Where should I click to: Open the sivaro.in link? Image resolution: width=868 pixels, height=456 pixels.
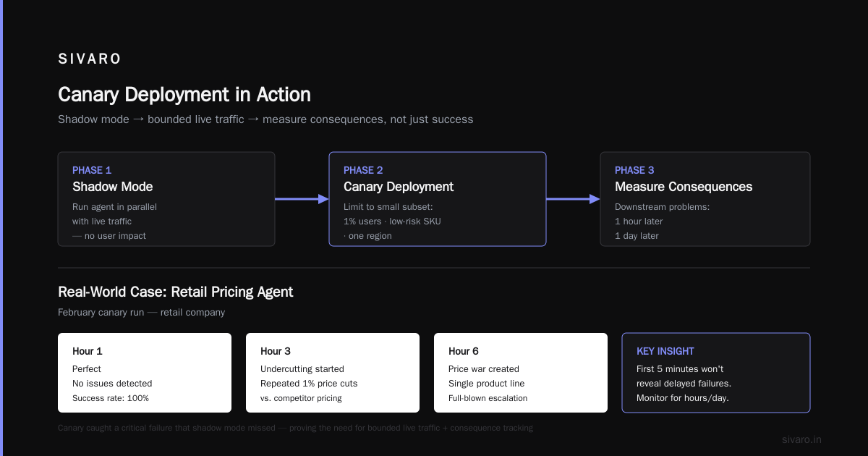coord(802,439)
